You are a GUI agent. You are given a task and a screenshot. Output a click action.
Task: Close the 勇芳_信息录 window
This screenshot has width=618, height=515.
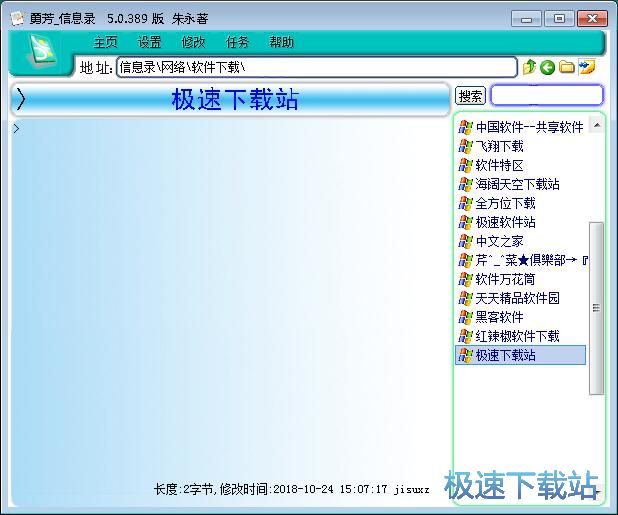click(592, 19)
